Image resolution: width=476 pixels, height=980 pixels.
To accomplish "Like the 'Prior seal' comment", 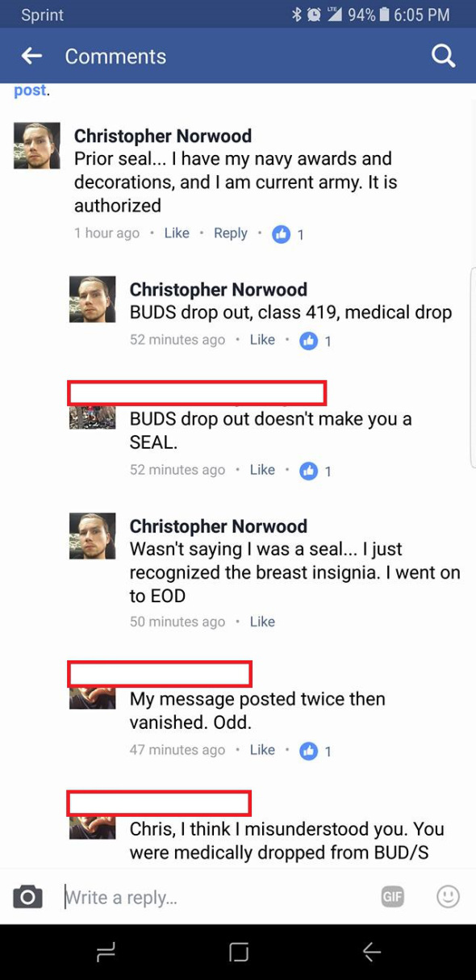I will (177, 233).
